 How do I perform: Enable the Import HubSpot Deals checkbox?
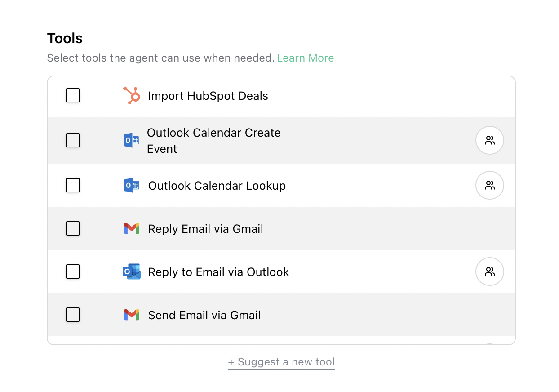click(x=73, y=95)
